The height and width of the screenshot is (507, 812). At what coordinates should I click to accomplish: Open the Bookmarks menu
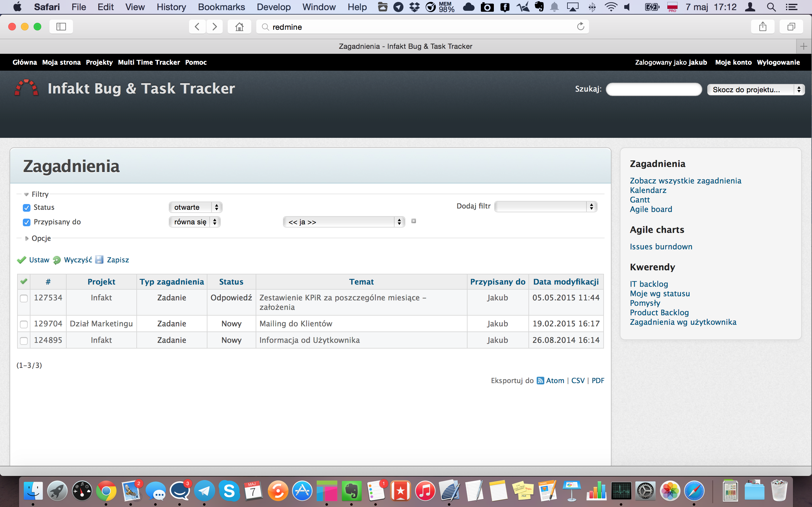point(221,7)
